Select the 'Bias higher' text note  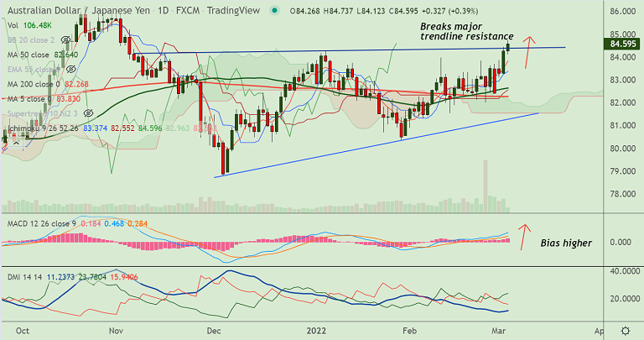tap(566, 243)
